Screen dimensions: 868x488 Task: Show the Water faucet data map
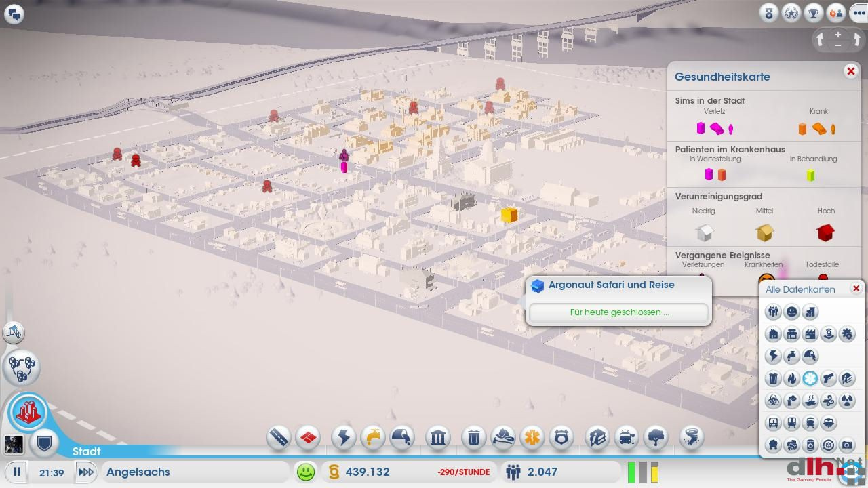point(791,357)
